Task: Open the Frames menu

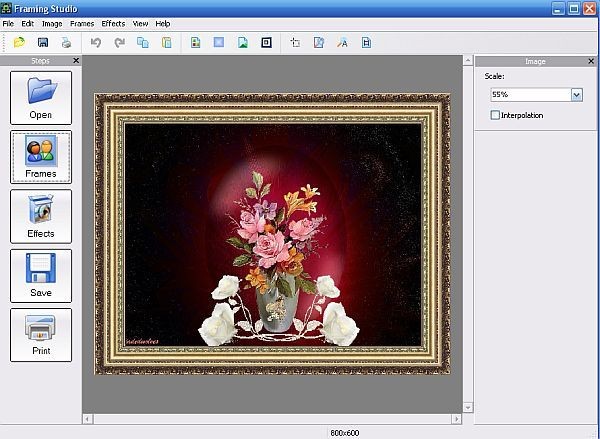Action: click(x=82, y=24)
